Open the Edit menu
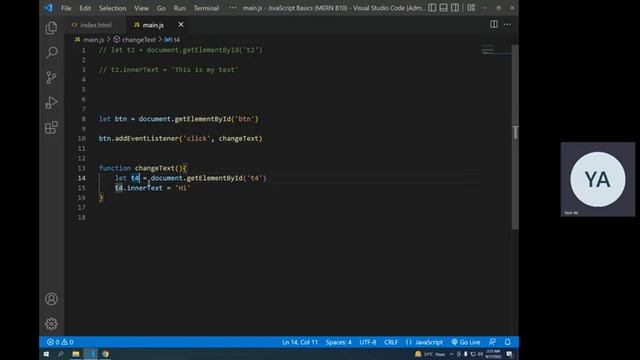This screenshot has height=360, width=640. tap(85, 8)
